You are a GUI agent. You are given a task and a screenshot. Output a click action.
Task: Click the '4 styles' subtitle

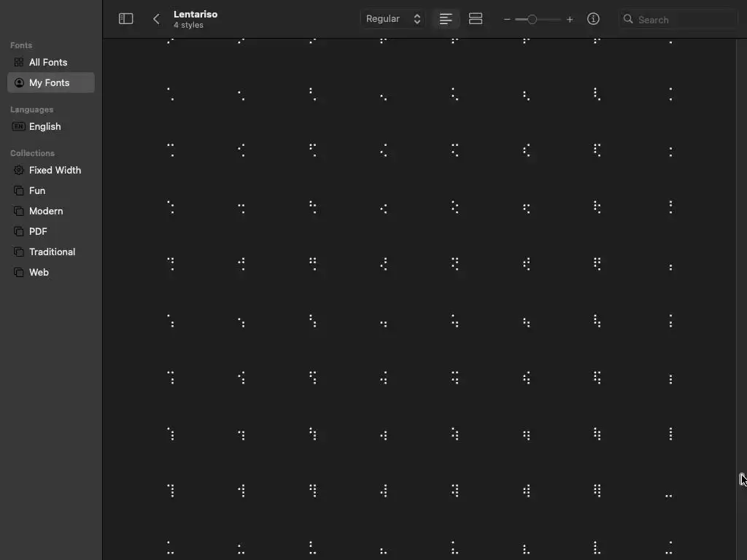click(188, 26)
